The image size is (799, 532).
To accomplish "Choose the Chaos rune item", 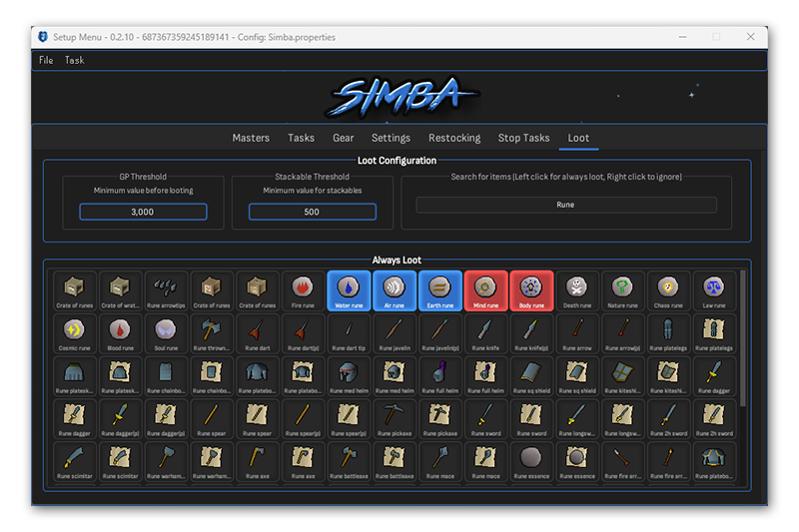I will click(x=669, y=290).
